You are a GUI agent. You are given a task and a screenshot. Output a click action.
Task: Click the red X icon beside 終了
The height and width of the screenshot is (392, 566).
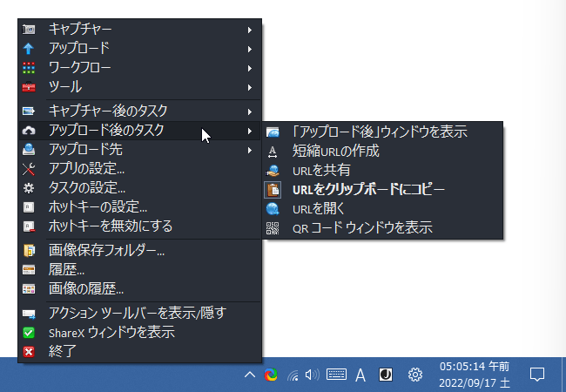tap(29, 352)
